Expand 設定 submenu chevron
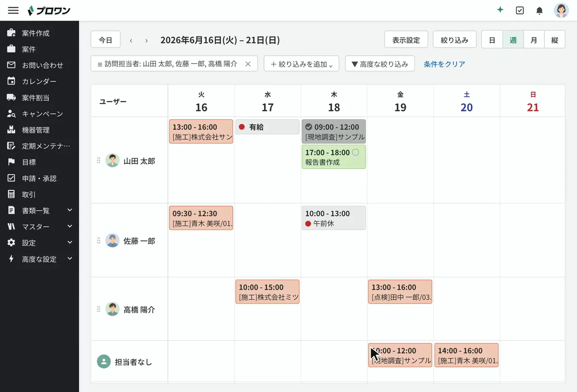 [x=70, y=243]
